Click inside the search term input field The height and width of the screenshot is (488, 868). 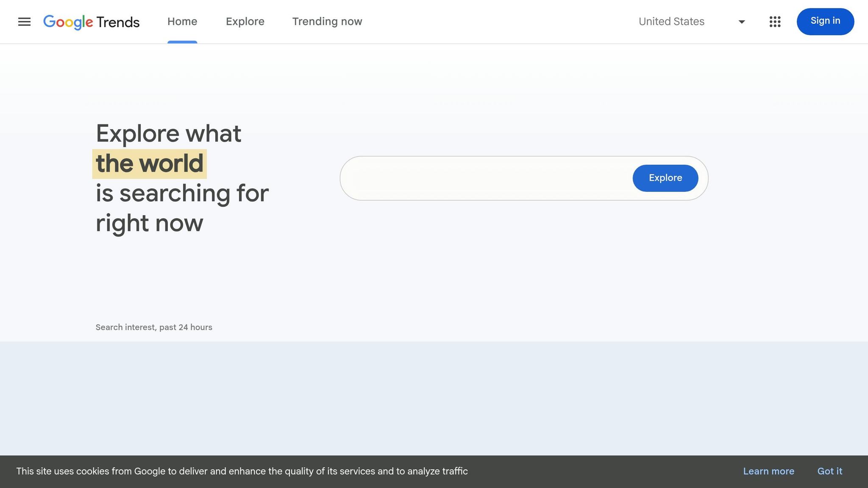pyautogui.click(x=466, y=178)
